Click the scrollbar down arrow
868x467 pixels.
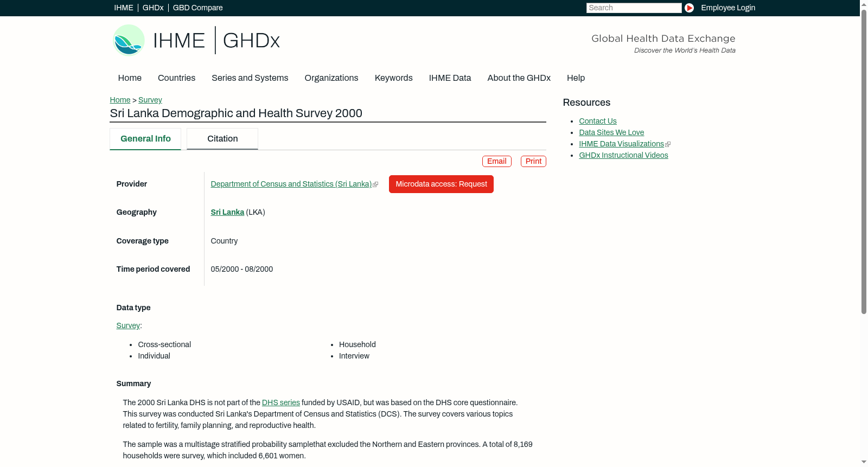pyautogui.click(x=864, y=463)
